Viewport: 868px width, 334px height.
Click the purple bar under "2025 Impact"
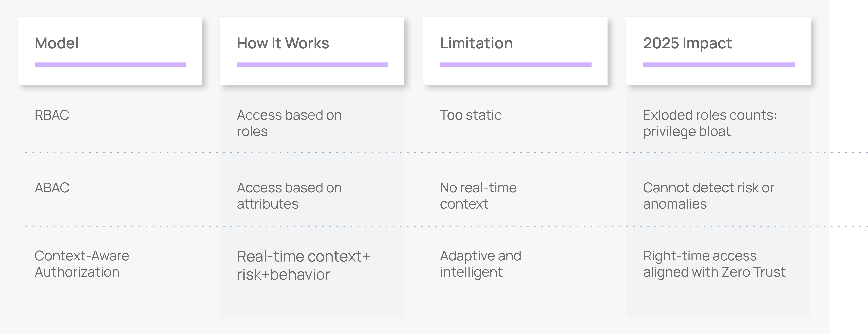(718, 64)
